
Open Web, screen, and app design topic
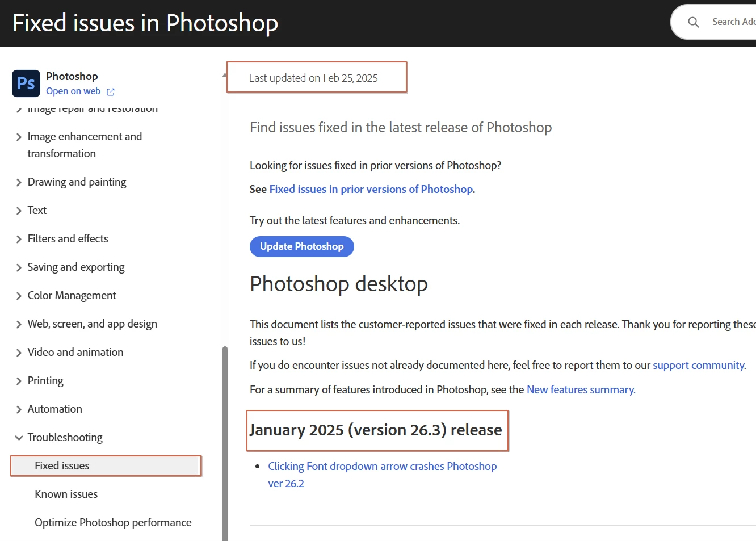92,324
